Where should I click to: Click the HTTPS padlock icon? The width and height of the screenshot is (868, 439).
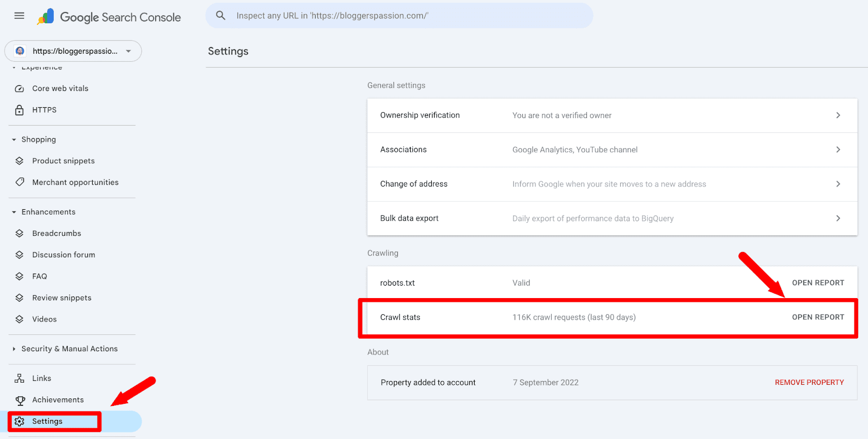[20, 110]
